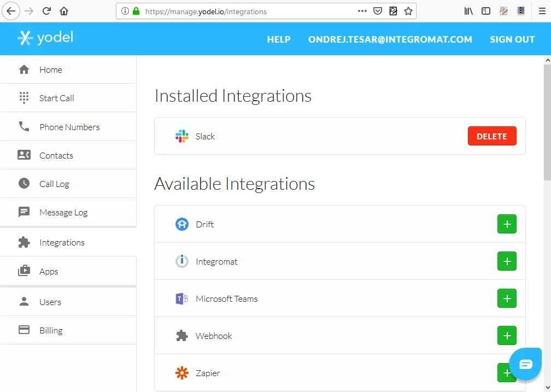This screenshot has width=551, height=392.
Task: Click the Start Call dialpad icon
Action: 24,98
